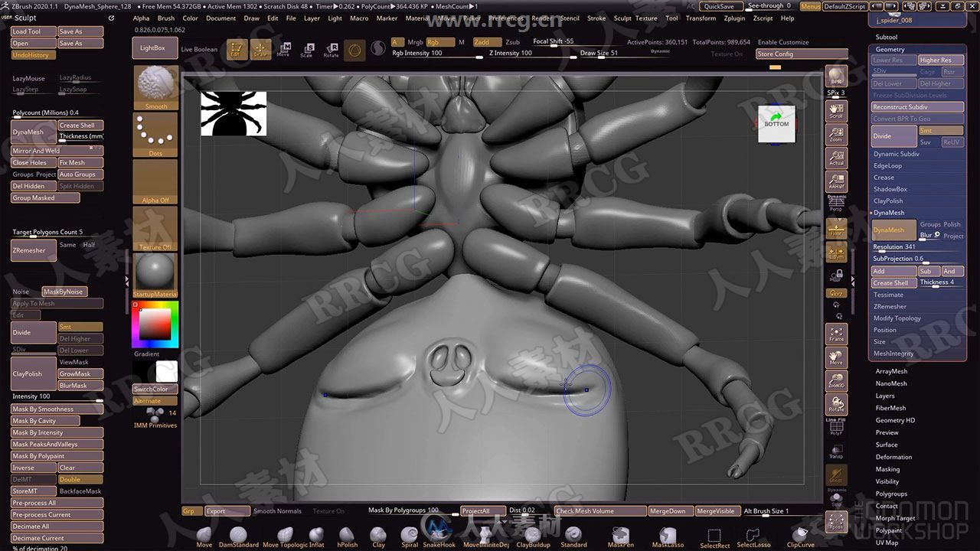This screenshot has height=551, width=980.
Task: Open the StartupMaterial selector
Action: [x=155, y=275]
